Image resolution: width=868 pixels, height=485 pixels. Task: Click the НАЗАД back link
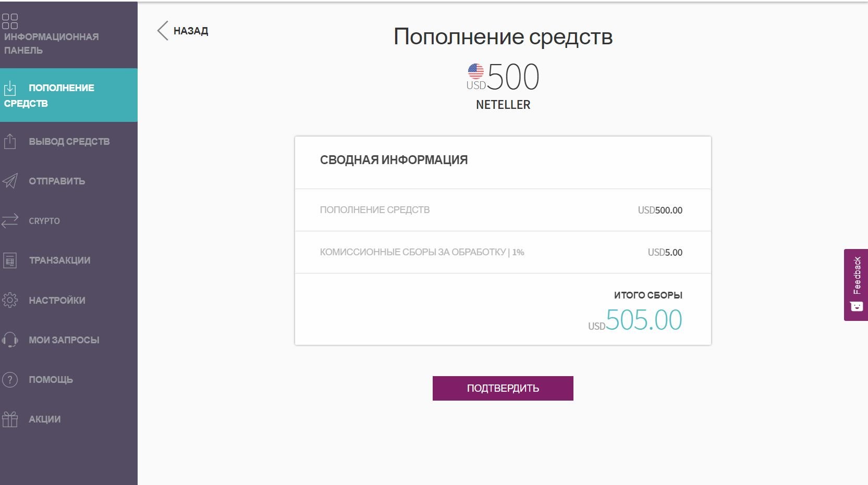tap(191, 31)
